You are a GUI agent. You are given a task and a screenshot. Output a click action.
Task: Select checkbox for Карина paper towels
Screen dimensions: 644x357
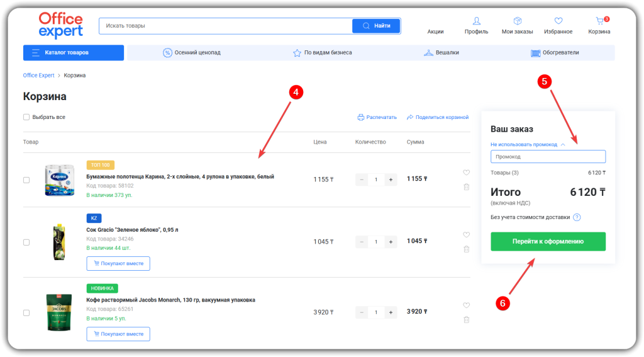pos(26,180)
